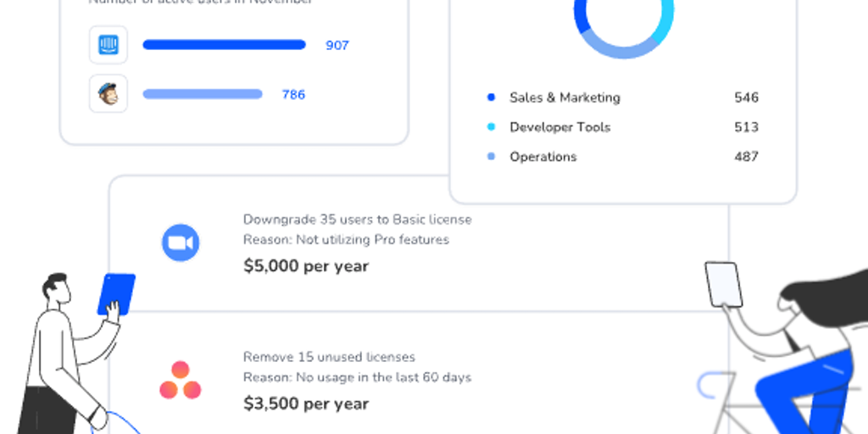Click the Zoom camera icon
The height and width of the screenshot is (434, 868).
coord(181,242)
